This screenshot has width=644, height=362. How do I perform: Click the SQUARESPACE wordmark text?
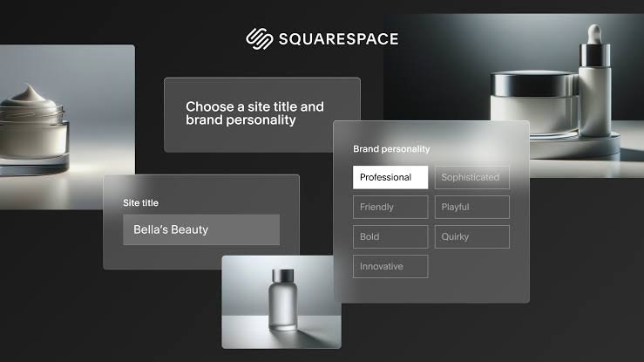click(x=339, y=39)
